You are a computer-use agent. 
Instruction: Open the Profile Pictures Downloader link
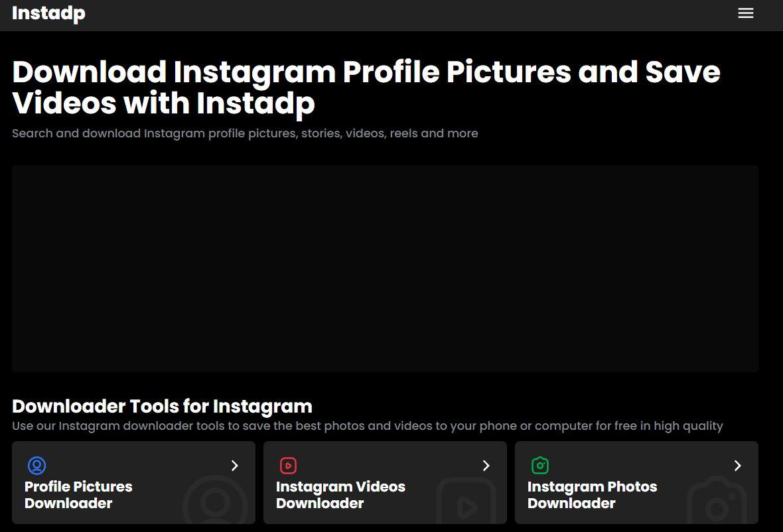(78, 494)
